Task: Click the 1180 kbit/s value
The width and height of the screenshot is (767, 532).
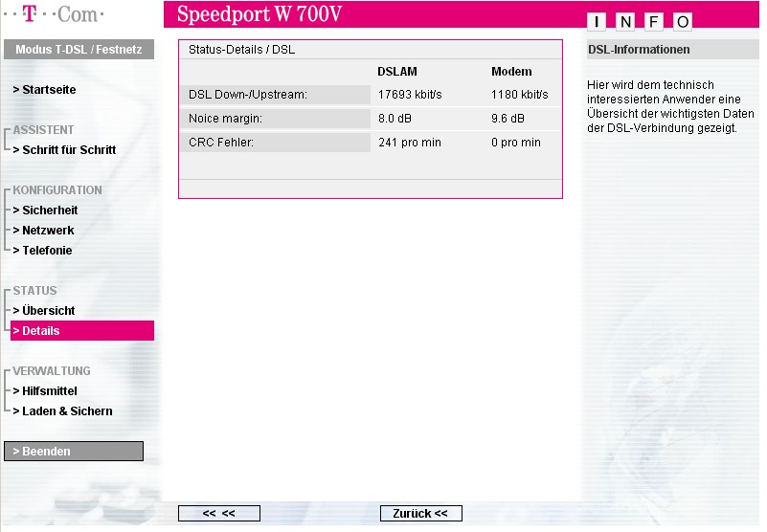Action: [520, 95]
